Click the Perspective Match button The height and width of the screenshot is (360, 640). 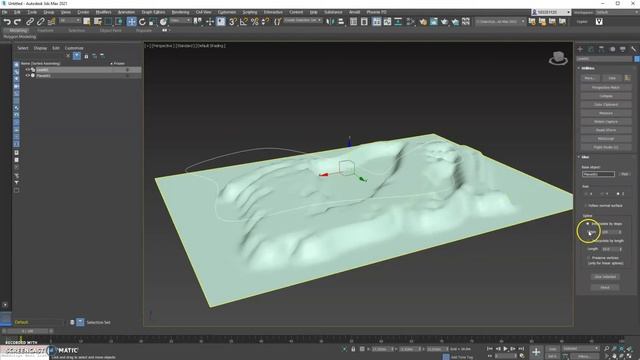606,87
